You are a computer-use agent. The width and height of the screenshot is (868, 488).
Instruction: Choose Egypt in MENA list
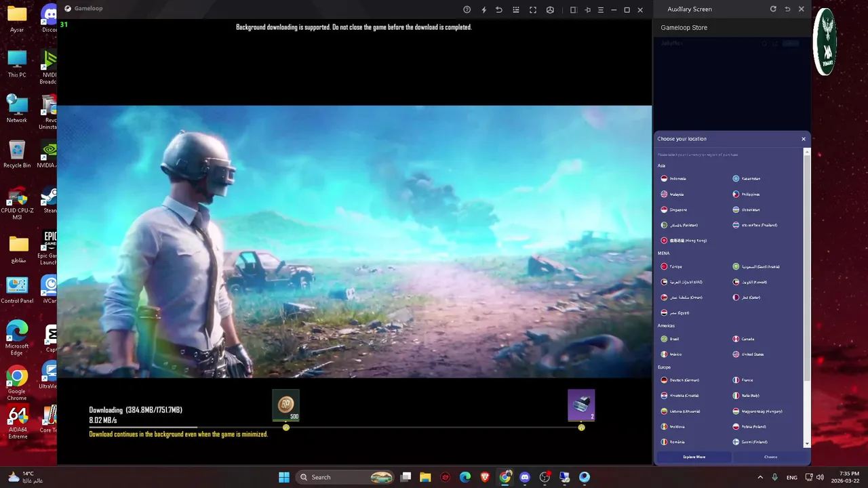tap(675, 313)
